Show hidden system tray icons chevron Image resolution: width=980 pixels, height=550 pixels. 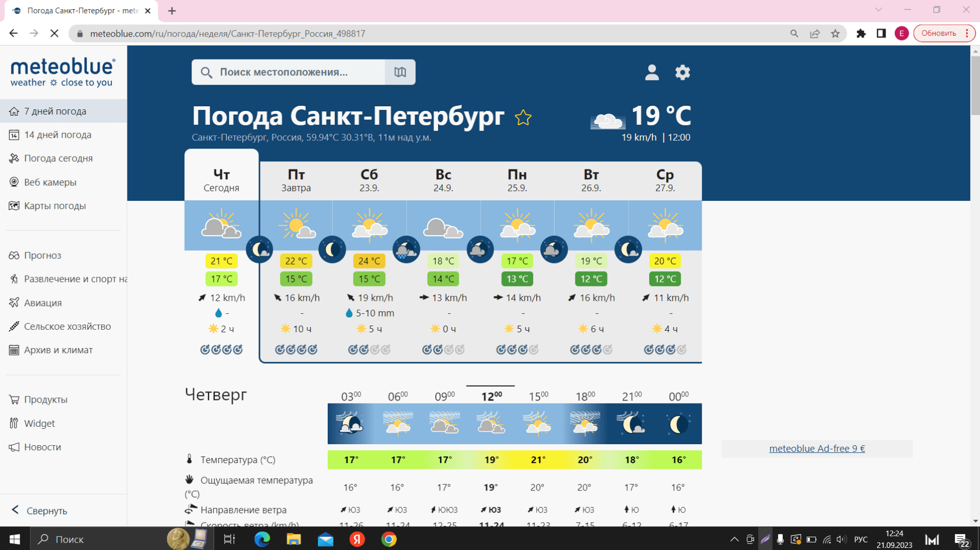(734, 539)
